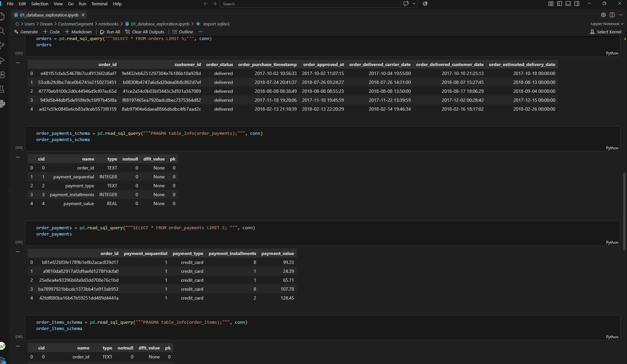Click the payment_value column header
Screen dimensions: 627x364
(277, 253)
